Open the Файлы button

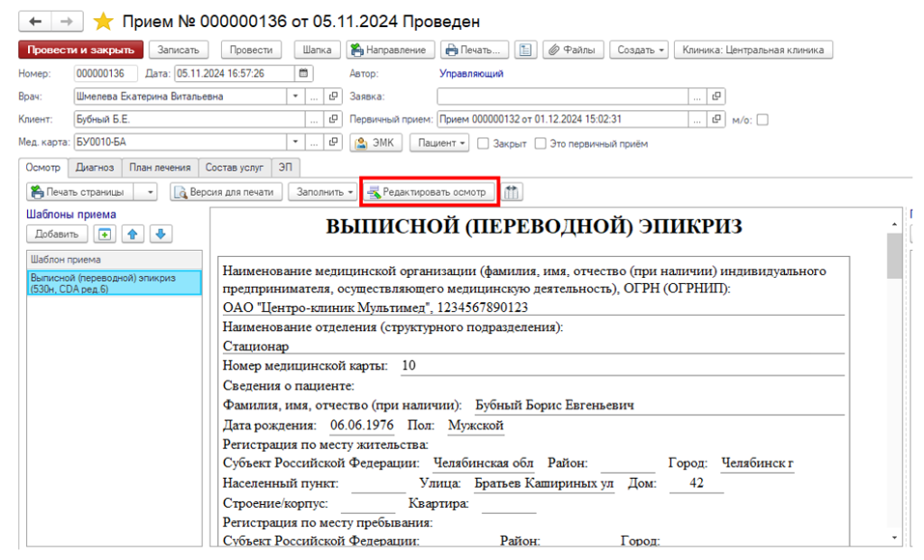pos(572,50)
